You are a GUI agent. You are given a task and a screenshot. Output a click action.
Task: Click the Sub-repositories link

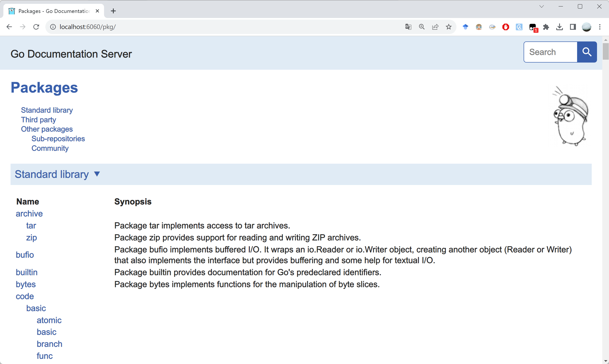(58, 139)
